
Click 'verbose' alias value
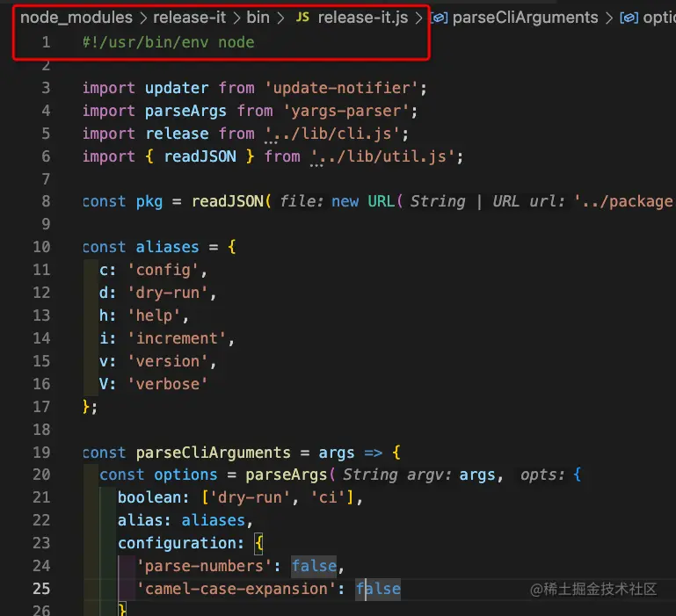167,384
